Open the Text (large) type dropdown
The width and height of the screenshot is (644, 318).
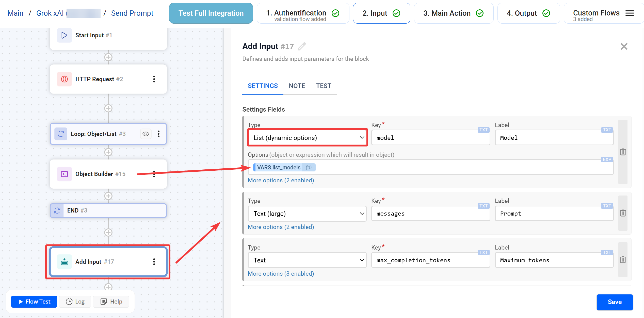pos(307,214)
